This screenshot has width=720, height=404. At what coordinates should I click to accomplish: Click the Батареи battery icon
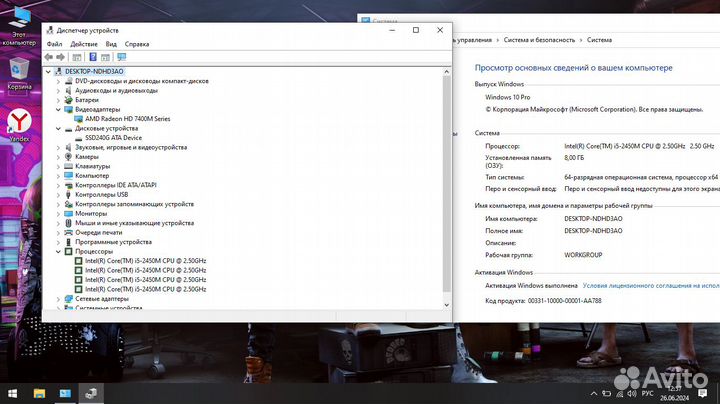coord(68,100)
